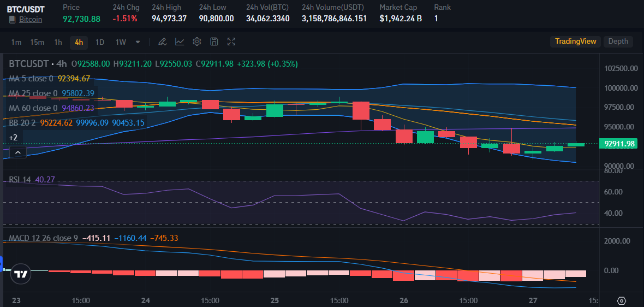This screenshot has width=644, height=307.
Task: Select the MACD 12 26 close 9 legend
Action: click(44, 238)
